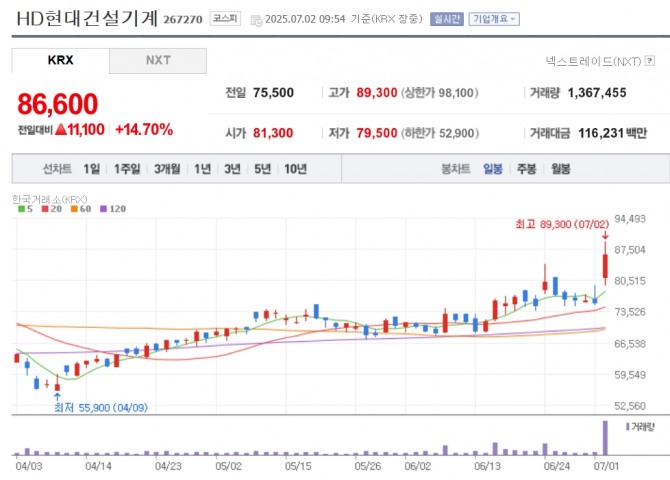Viewport: 670px width, 480px height.
Task: Click the red 20-day moving average swatch
Action: tap(45, 209)
